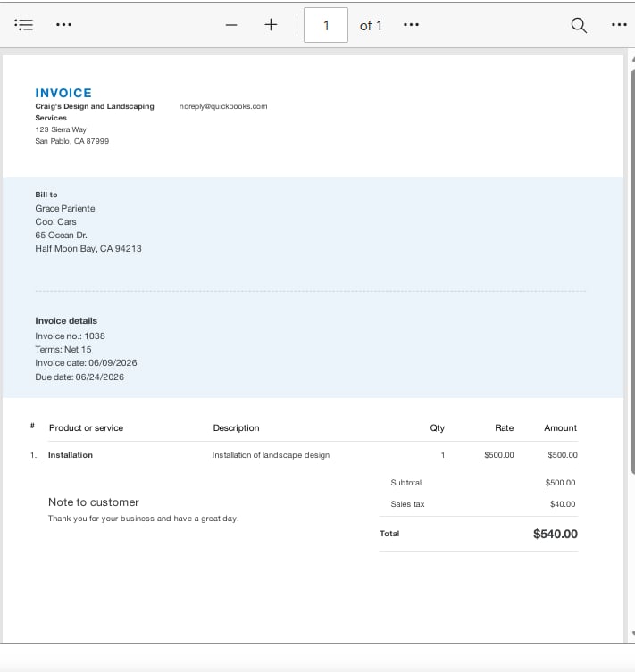The width and height of the screenshot is (635, 672).
Task: Open more options beside page count
Action: (411, 25)
